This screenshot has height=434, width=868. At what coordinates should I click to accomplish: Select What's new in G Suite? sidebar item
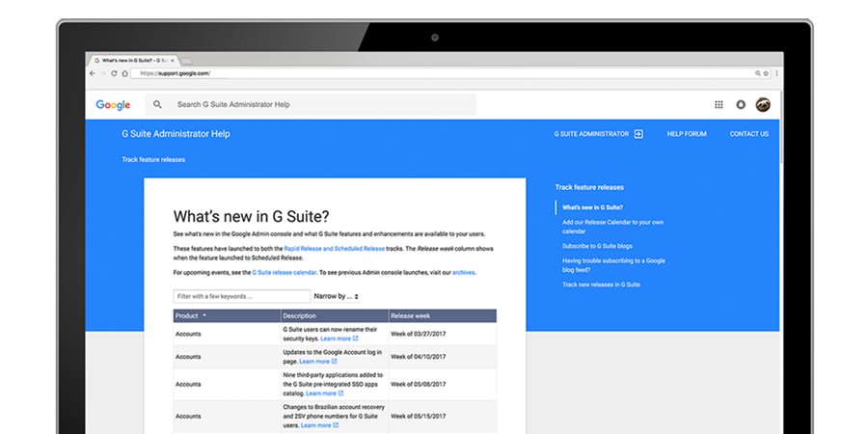point(592,207)
